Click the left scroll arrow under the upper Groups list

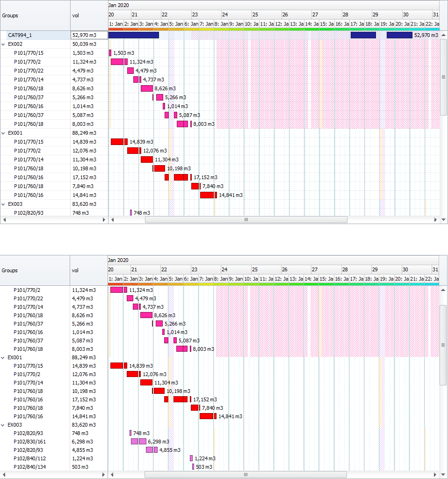(3, 219)
